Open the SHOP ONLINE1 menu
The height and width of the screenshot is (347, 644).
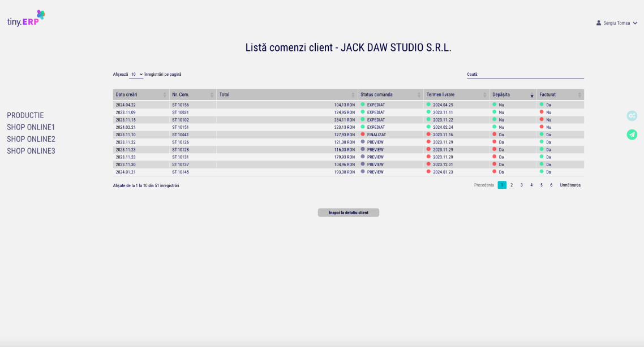click(31, 128)
